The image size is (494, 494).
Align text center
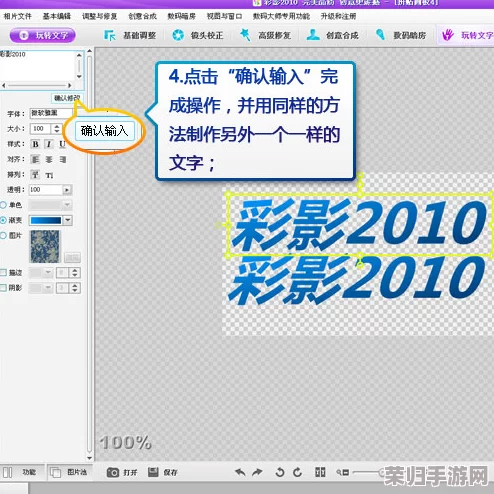(49, 159)
